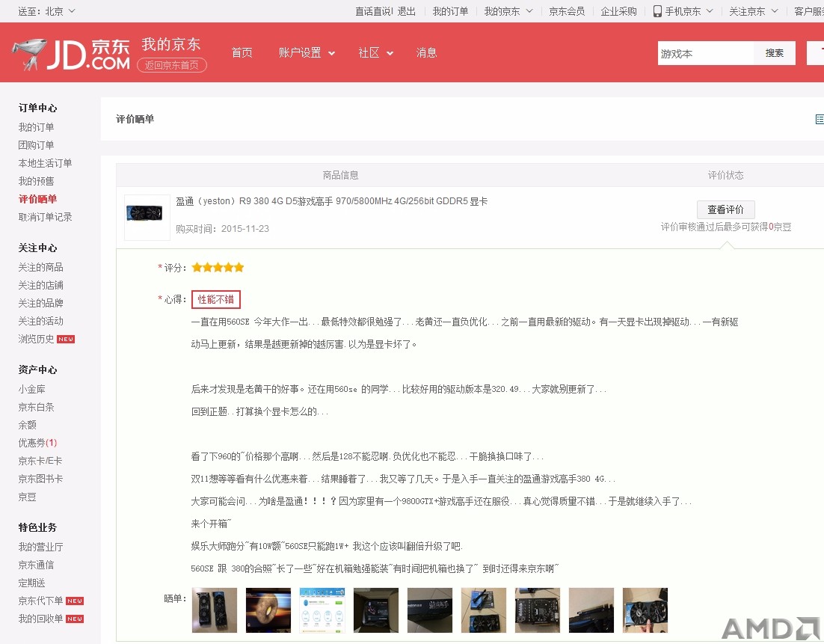Click the list view icon in 评价晒单 header
The image size is (824, 644).
(x=820, y=120)
